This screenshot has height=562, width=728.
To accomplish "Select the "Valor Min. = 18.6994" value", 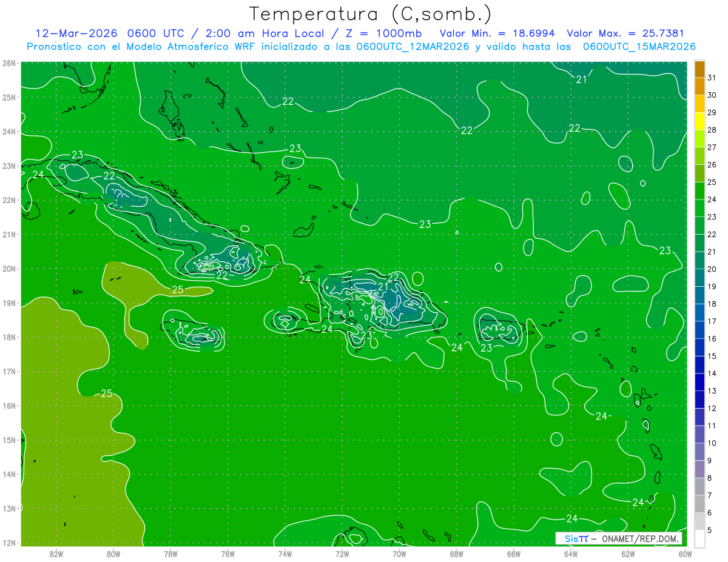I will pos(497,33).
